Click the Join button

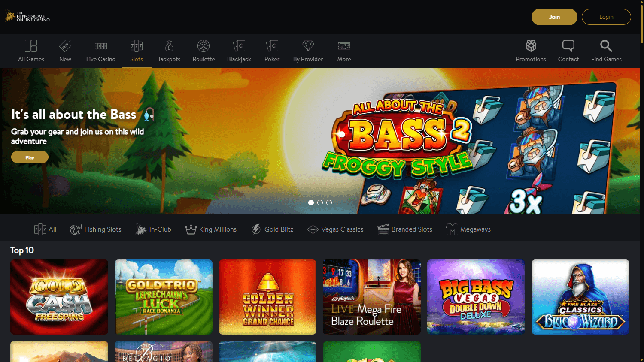[x=554, y=17]
